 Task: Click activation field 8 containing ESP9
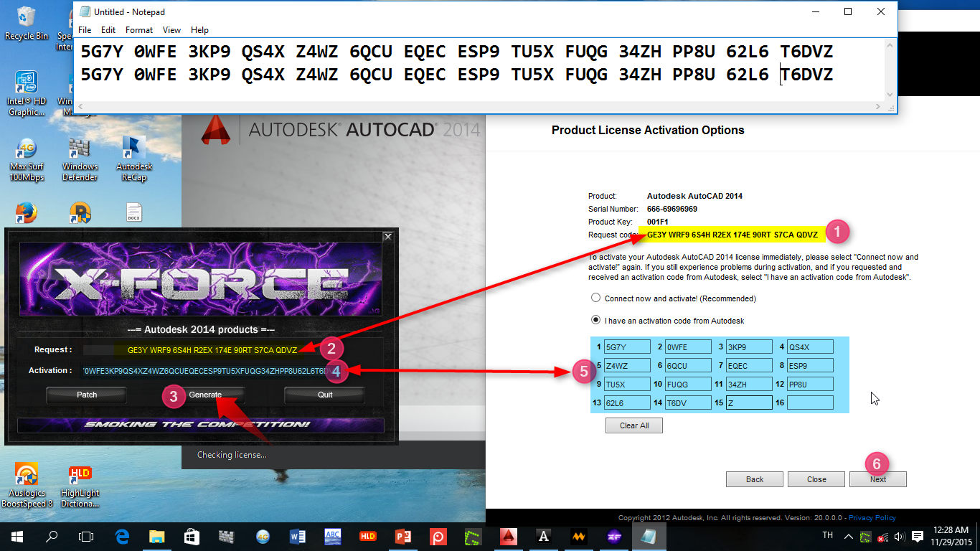click(x=810, y=366)
